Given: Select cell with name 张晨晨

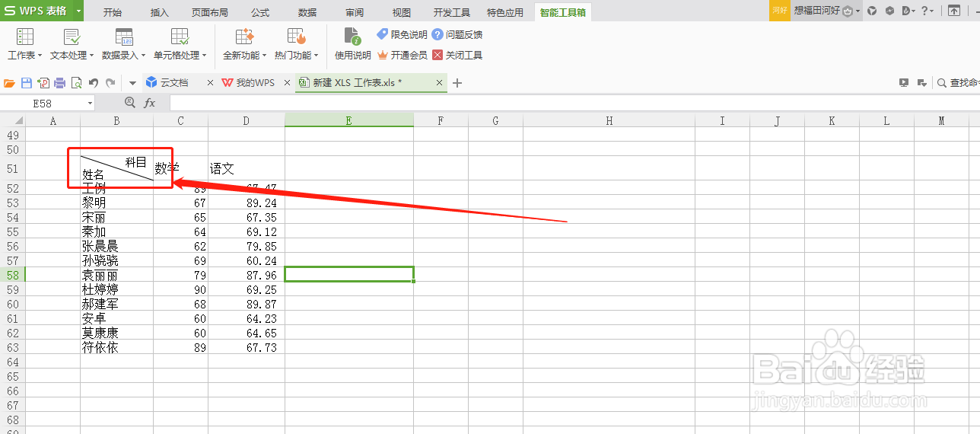Looking at the screenshot, I should pyautogui.click(x=116, y=247).
